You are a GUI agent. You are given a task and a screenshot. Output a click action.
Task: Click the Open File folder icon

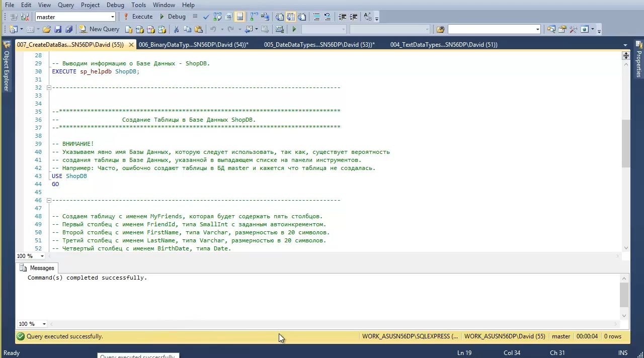coord(47,29)
